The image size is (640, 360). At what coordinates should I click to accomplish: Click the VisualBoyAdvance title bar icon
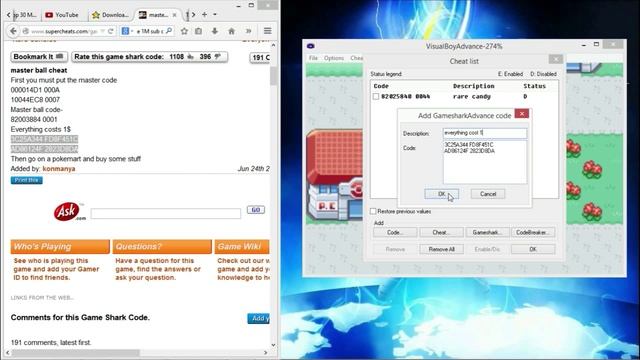311,46
